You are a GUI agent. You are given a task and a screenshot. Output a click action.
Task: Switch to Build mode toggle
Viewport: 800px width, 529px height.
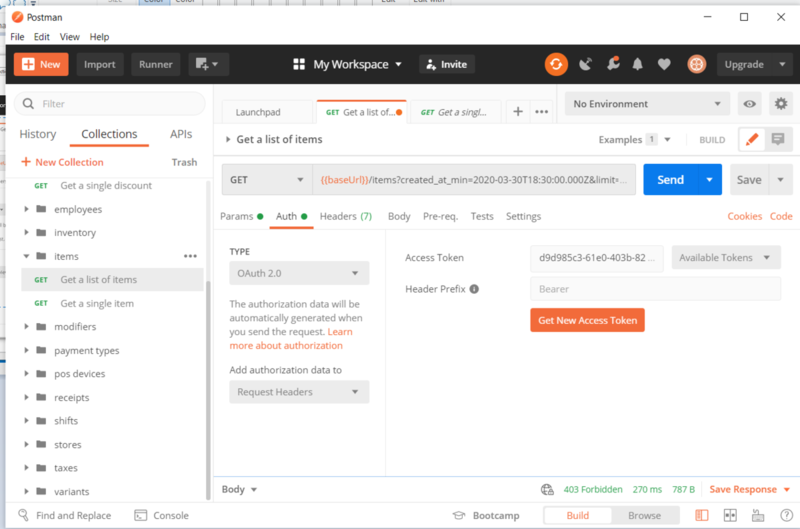578,515
